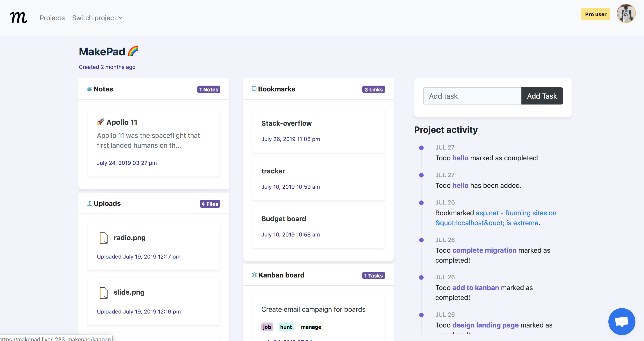Click the Kanban board layers icon

pos(254,275)
